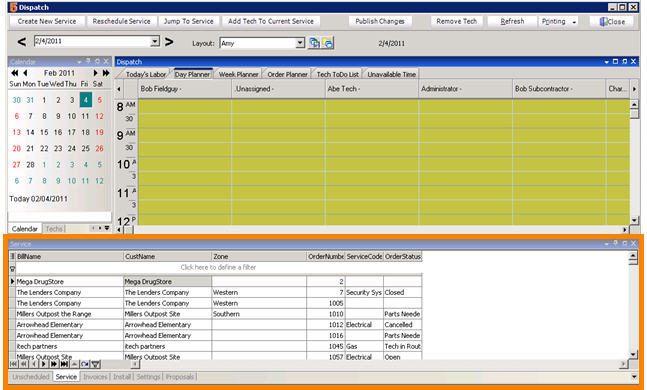Click Add Tech To Current Service
This screenshot has height=390, width=647.
click(271, 21)
